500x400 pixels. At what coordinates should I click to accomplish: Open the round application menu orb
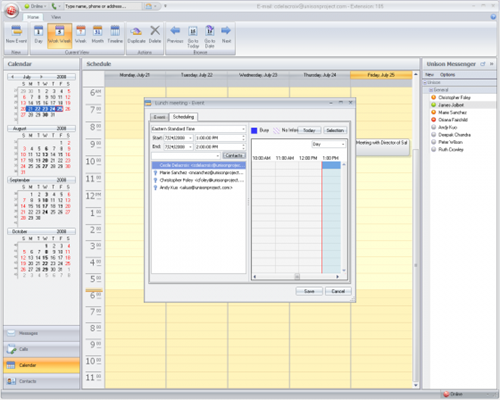click(12, 11)
